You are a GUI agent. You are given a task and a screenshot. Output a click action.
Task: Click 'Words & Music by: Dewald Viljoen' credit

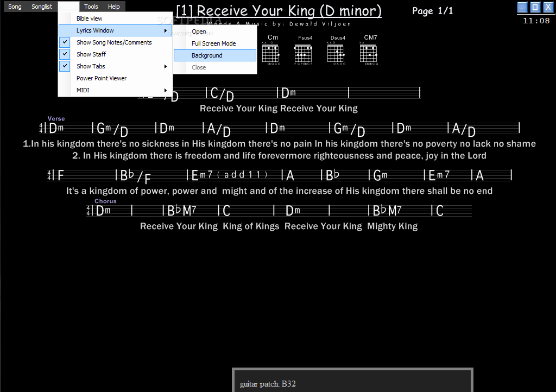tap(279, 24)
